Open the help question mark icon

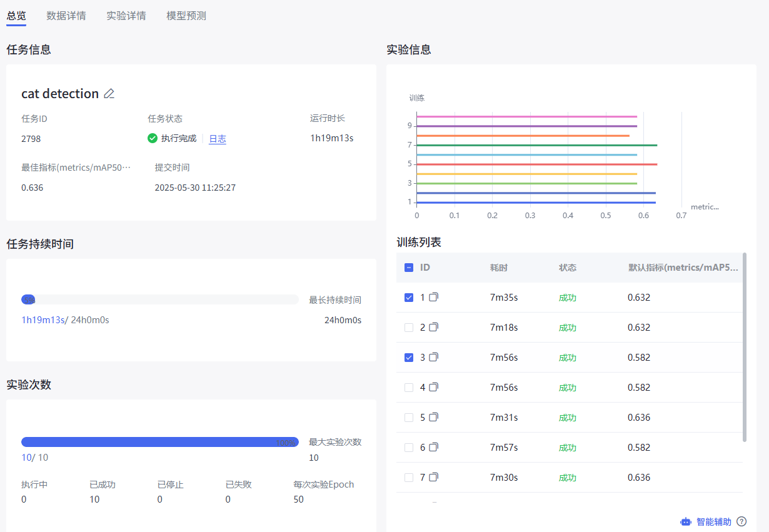tap(741, 521)
